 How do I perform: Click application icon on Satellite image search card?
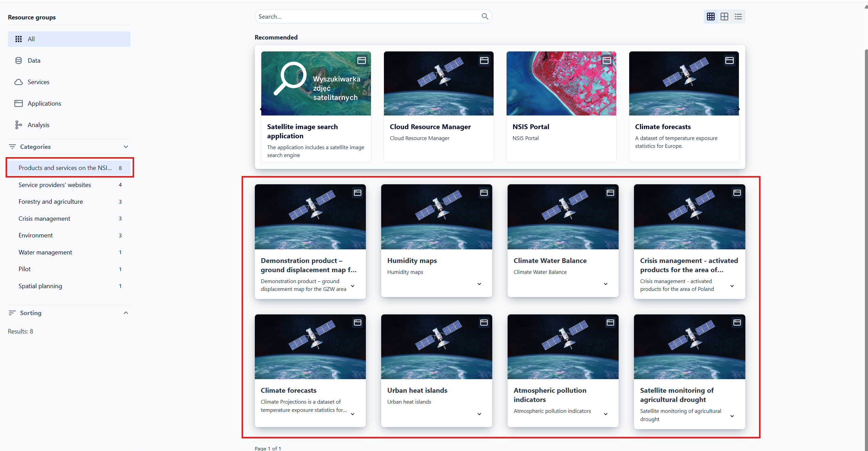point(361,61)
